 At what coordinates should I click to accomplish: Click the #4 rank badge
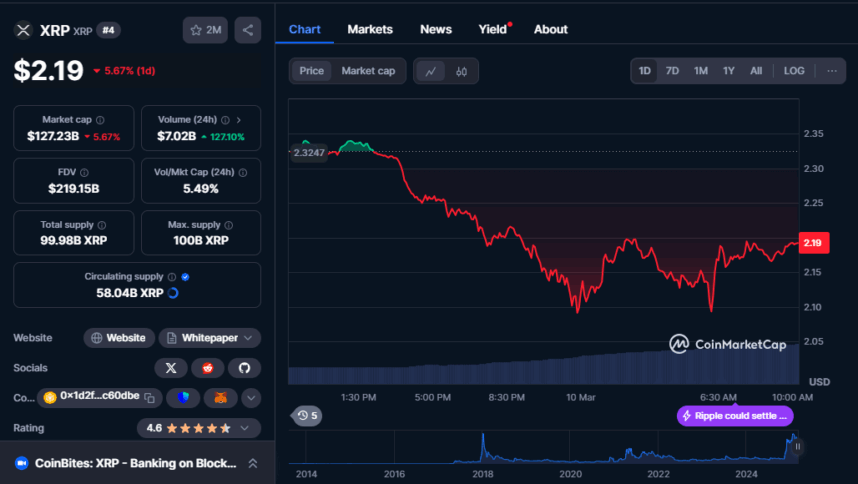pyautogui.click(x=108, y=30)
